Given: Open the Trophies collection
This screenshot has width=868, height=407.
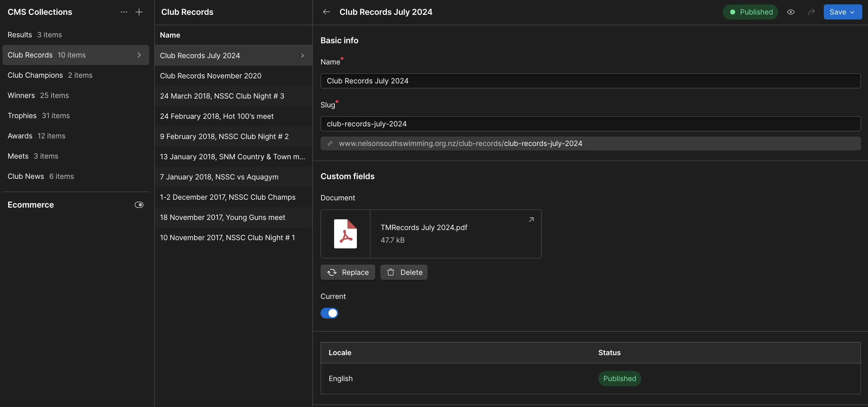Looking at the screenshot, I should point(76,116).
